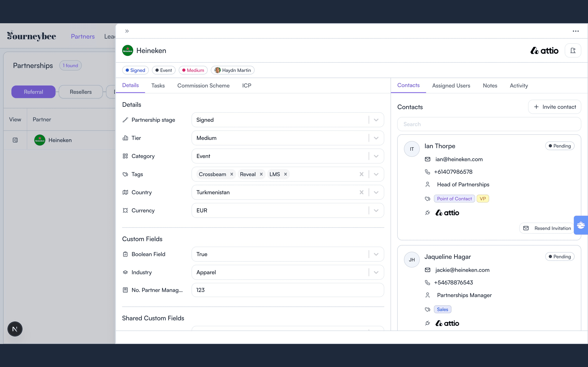Clear the Turkmenistan country selection
The image size is (588, 367).
click(362, 192)
